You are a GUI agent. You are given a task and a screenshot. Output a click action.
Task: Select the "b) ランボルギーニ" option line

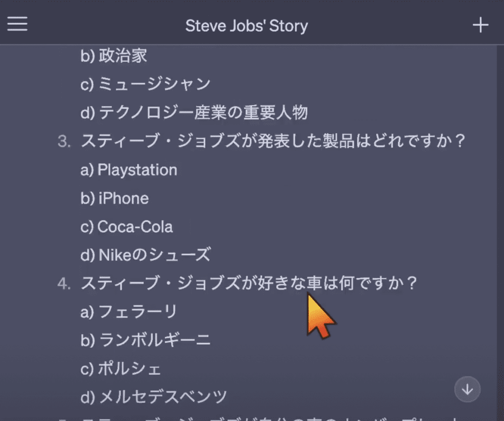(145, 340)
